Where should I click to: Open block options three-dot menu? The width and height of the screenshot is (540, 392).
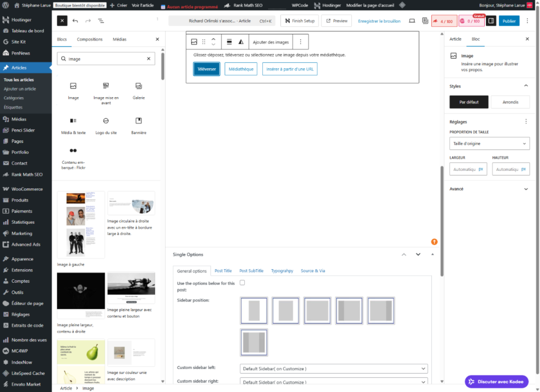click(301, 42)
